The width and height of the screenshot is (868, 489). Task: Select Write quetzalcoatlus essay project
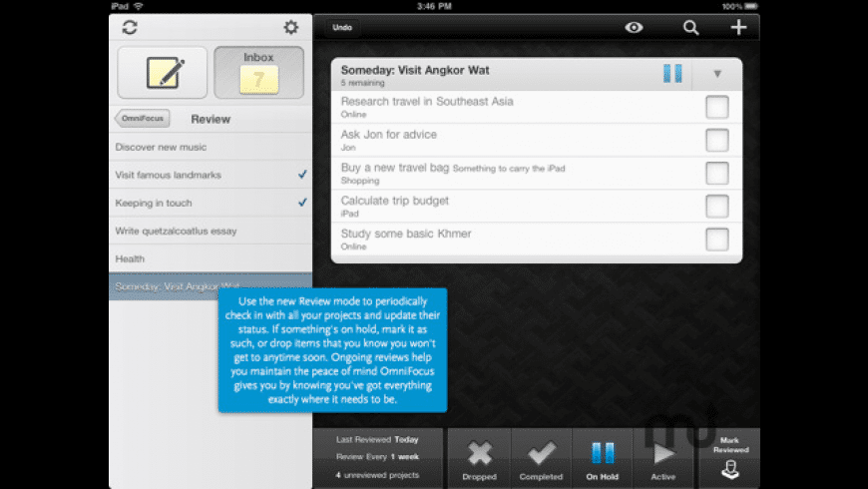coord(211,231)
